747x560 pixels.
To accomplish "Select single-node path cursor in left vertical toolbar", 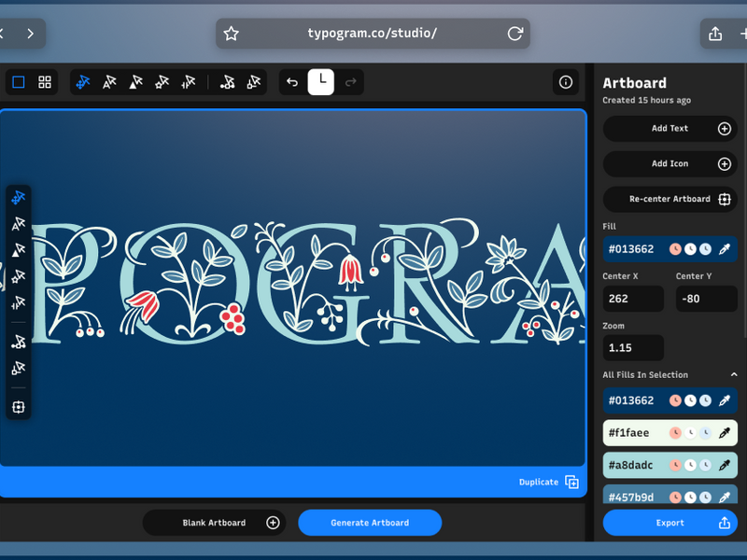I will pyautogui.click(x=19, y=368).
